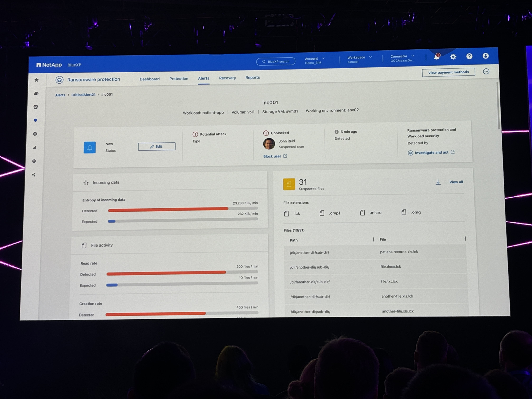Go to Alerts breadcrumb link
Screen dimensions: 532x399
pos(60,95)
